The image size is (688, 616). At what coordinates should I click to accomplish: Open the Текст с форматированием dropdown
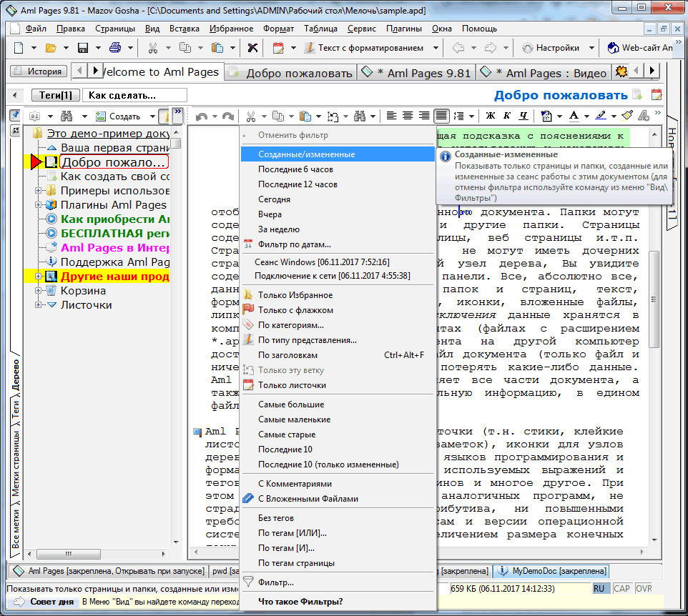click(x=436, y=48)
